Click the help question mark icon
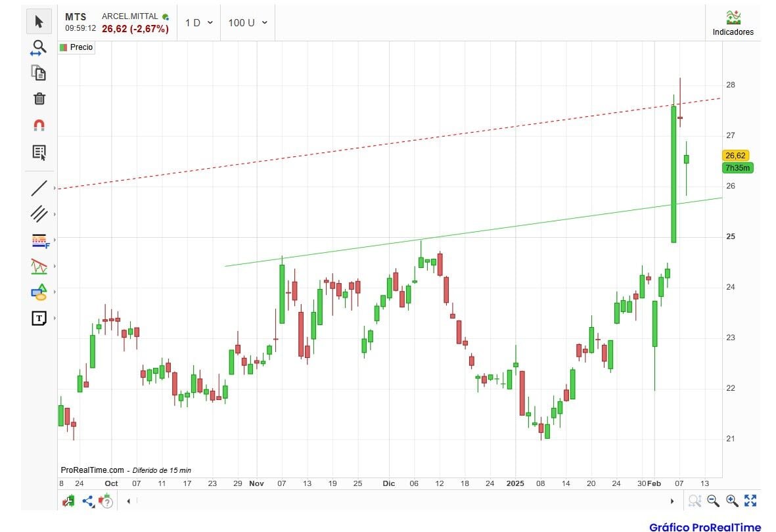Image resolution: width=776 pixels, height=532 pixels. click(x=106, y=501)
